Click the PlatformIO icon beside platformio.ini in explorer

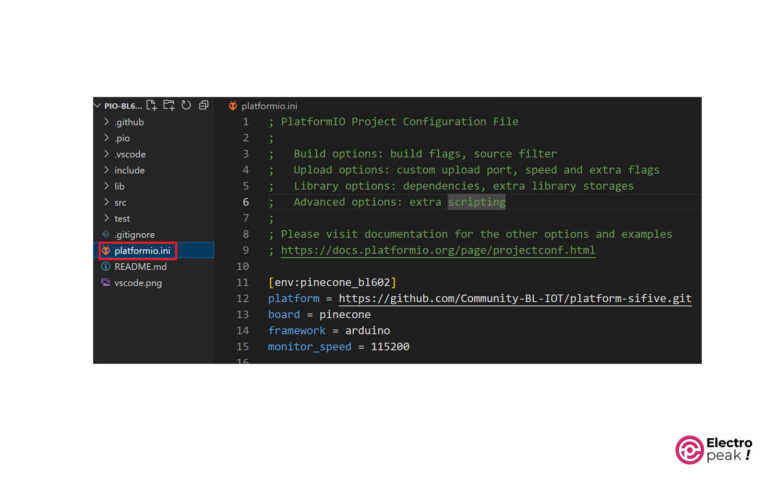pos(106,250)
